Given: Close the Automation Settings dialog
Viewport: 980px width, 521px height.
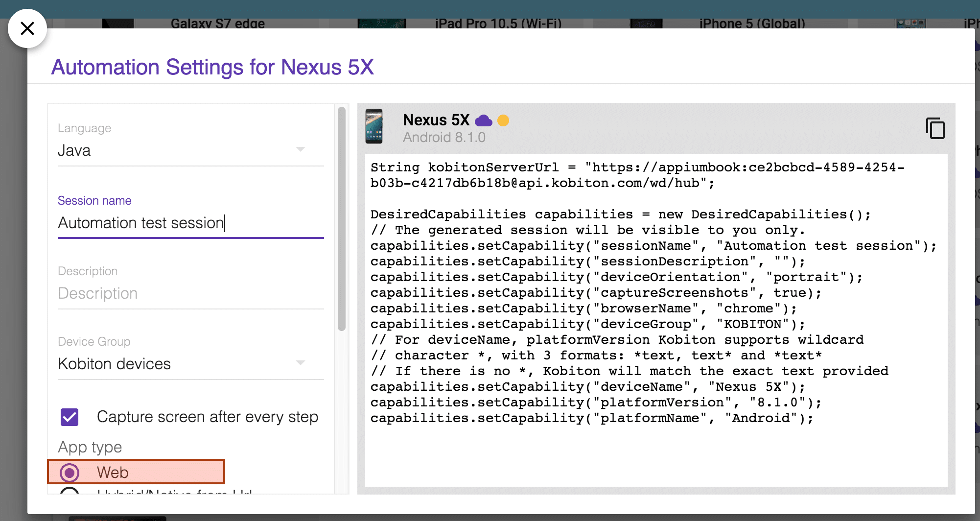Looking at the screenshot, I should tap(27, 28).
